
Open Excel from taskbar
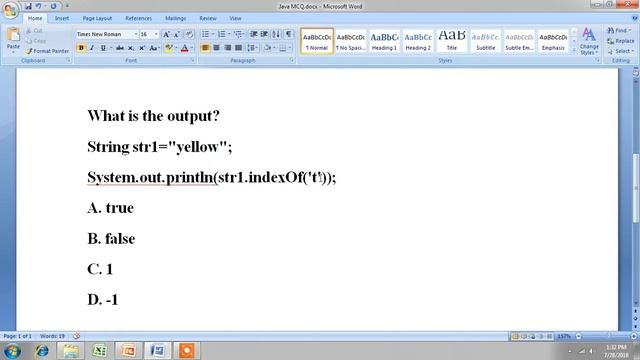pos(100,351)
